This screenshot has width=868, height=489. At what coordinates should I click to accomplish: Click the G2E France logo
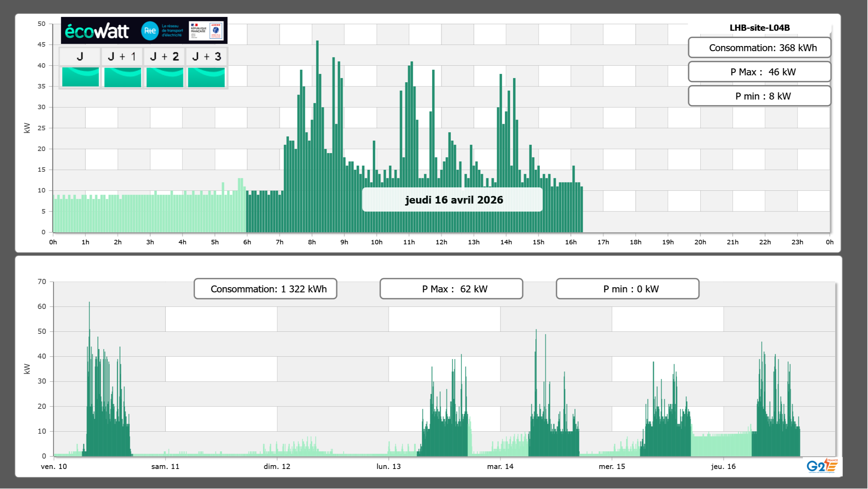822,466
